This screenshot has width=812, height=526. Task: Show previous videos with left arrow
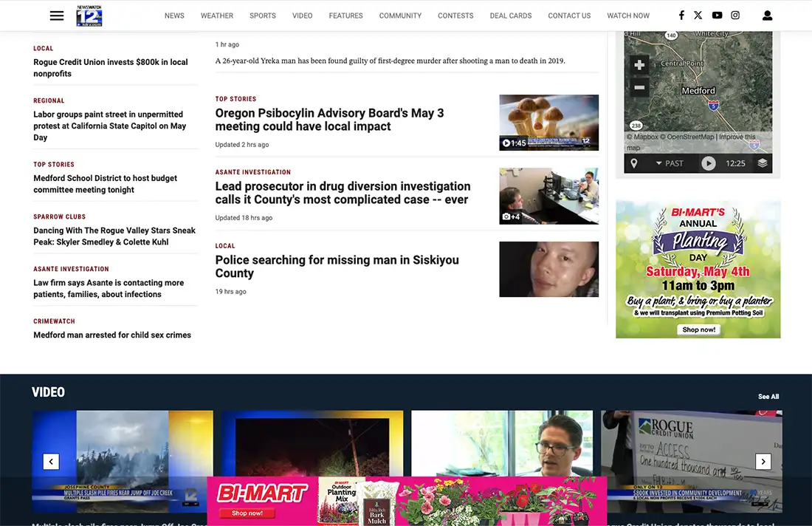pyautogui.click(x=51, y=461)
